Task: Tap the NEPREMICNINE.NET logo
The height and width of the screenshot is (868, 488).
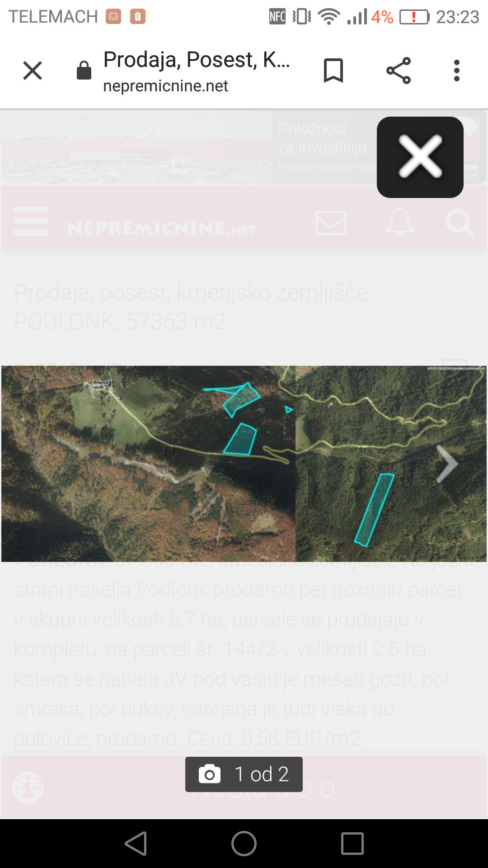Action: 162,228
